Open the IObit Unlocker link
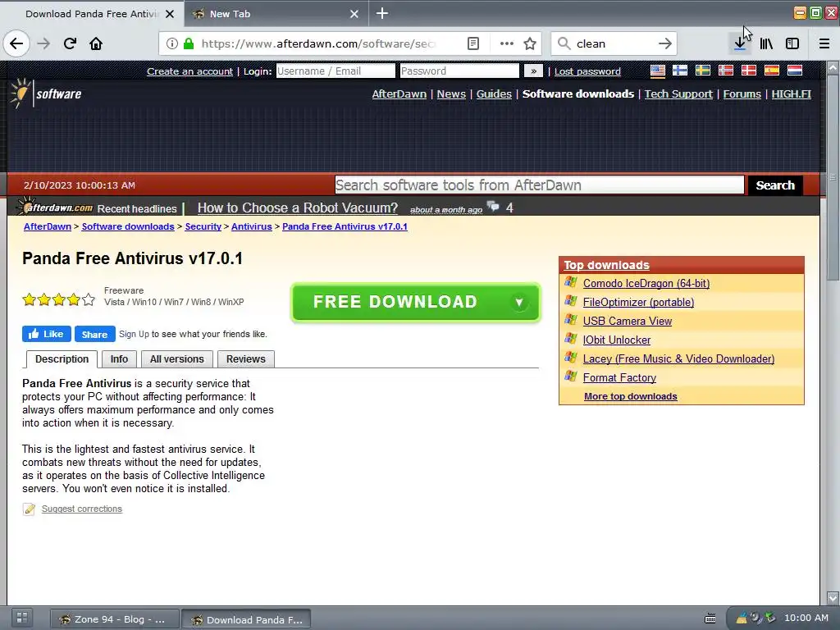Screen dimensions: 840x630 617,340
